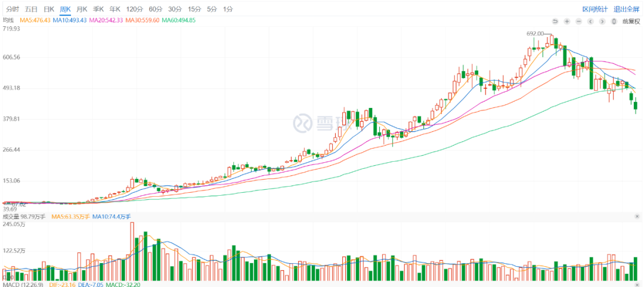The image size is (644, 287).
Task: Click the undo/reset chart icon
Action: click(x=555, y=21)
